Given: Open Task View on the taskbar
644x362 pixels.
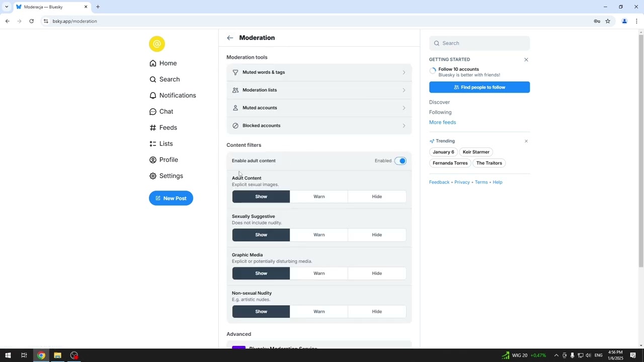Looking at the screenshot, I should (x=24, y=355).
